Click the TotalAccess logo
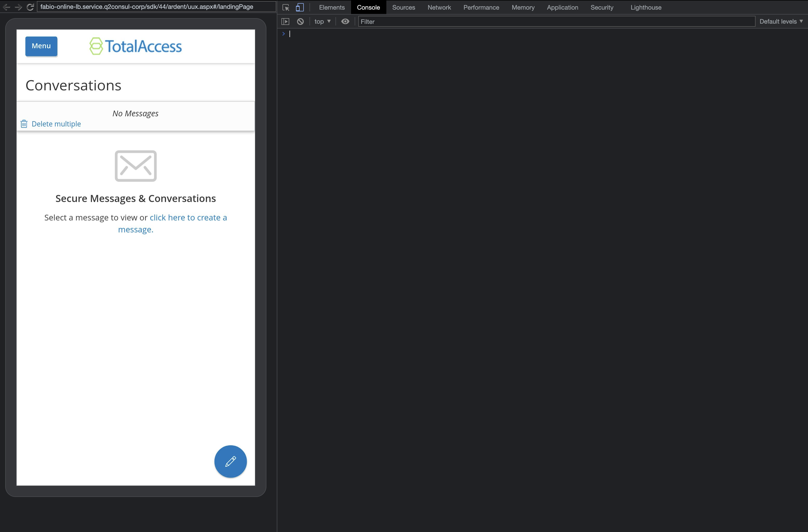The height and width of the screenshot is (532, 808). point(136,46)
